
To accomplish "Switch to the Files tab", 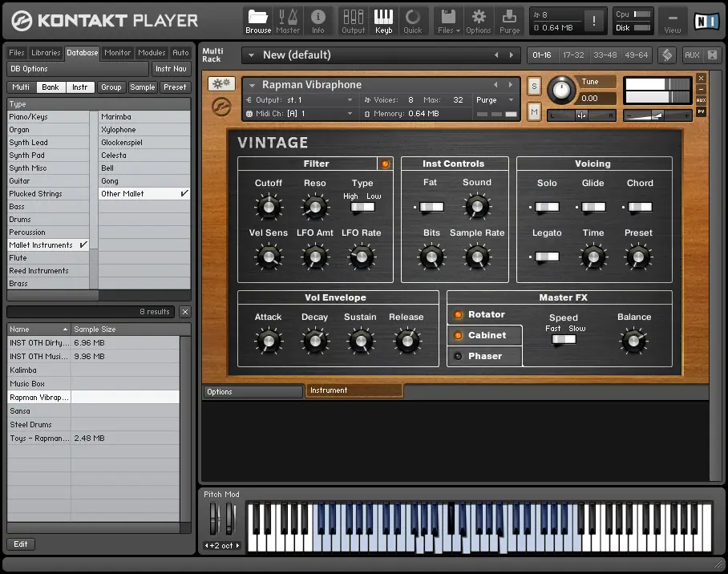I will tap(17, 52).
